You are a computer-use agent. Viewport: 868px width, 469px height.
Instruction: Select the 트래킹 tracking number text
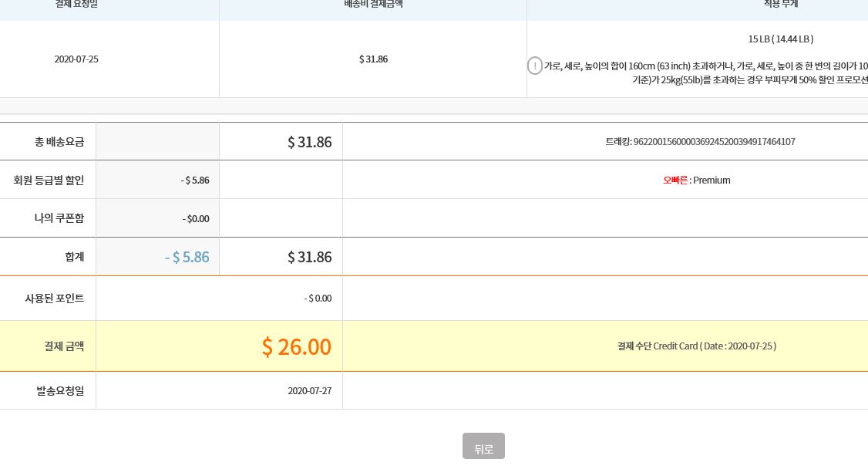tap(700, 142)
